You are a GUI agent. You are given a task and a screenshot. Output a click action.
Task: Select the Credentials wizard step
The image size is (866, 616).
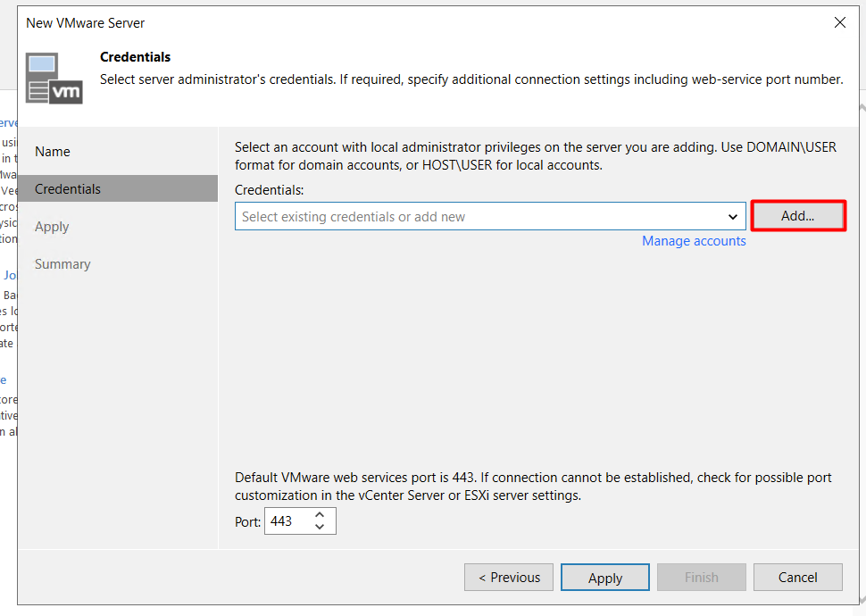pyautogui.click(x=118, y=189)
